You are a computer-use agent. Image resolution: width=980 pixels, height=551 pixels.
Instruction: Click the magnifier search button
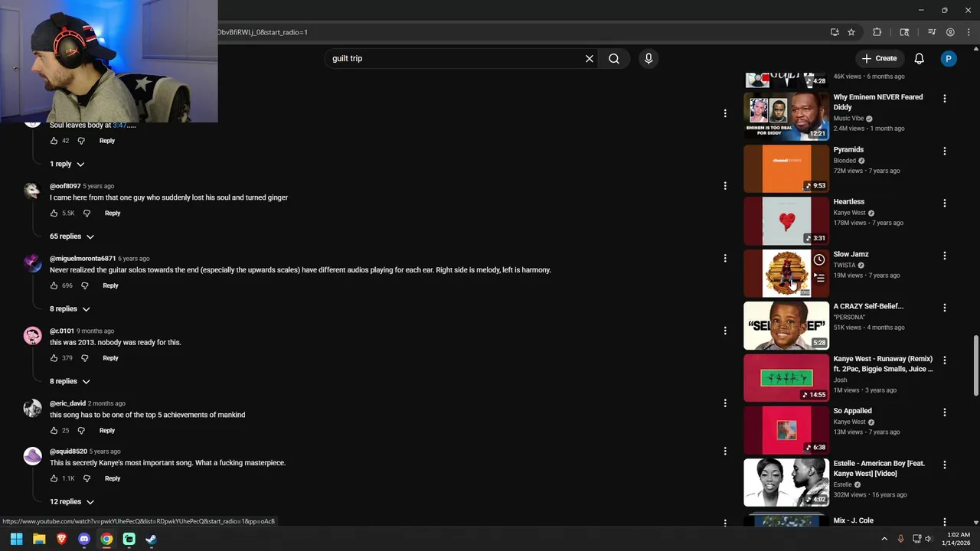tap(614, 59)
